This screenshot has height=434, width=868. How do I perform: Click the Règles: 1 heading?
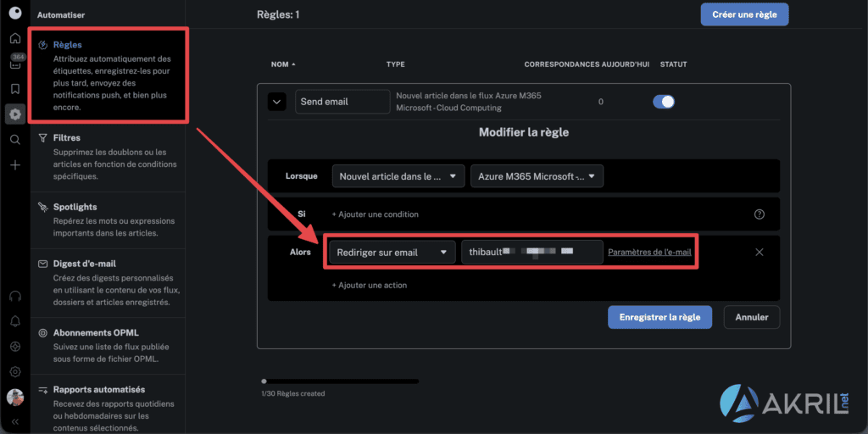click(278, 14)
